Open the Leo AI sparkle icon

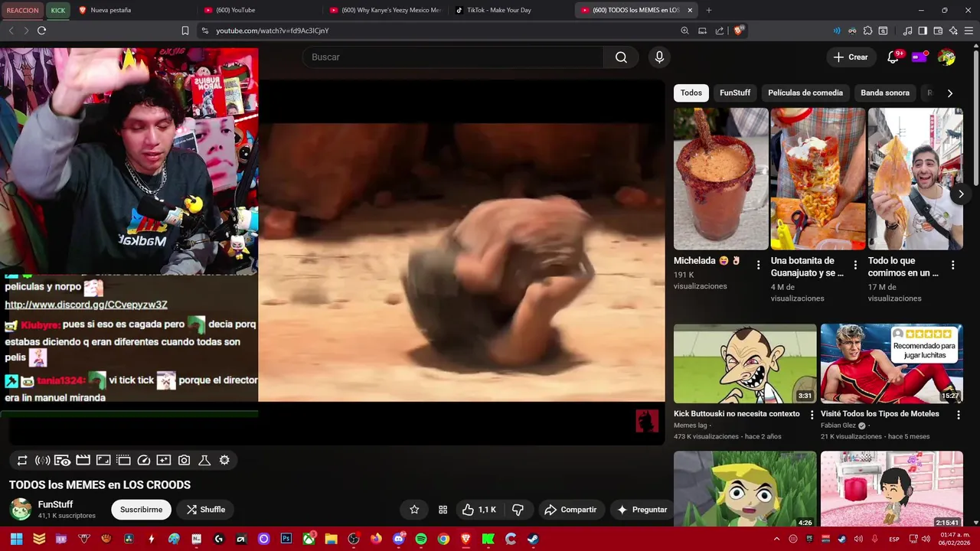pyautogui.click(x=953, y=31)
